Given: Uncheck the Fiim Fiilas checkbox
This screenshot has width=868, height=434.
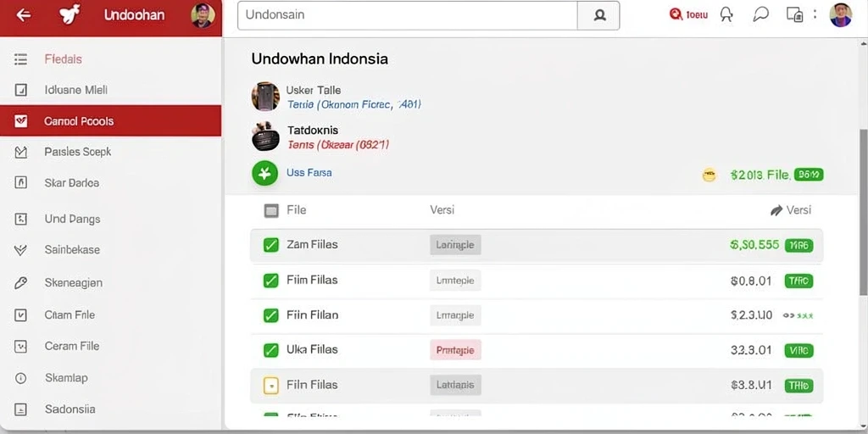Looking at the screenshot, I should pyautogui.click(x=270, y=281).
